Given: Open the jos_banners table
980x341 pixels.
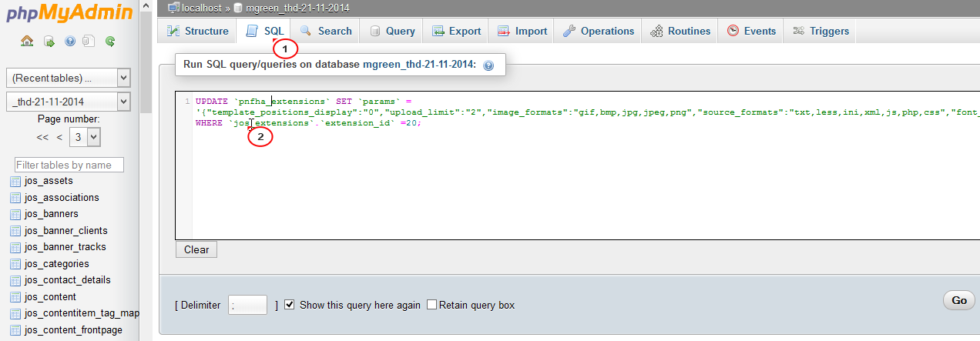Looking at the screenshot, I should point(52,214).
